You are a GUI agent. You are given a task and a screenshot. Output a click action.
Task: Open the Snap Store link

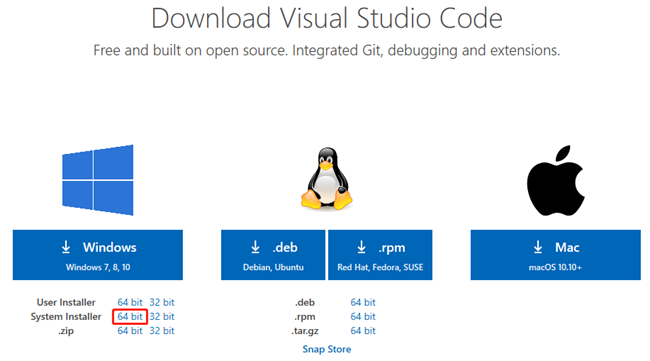(x=327, y=349)
